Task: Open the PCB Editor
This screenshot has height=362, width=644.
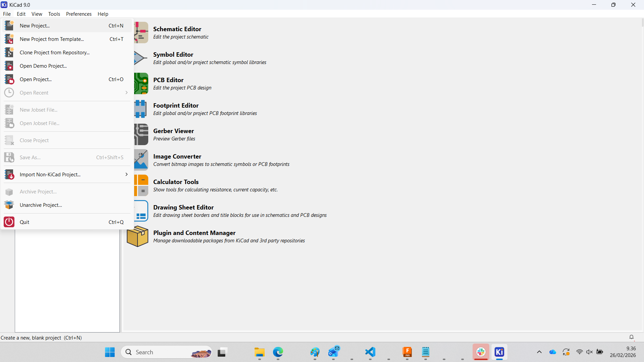Action: click(168, 83)
